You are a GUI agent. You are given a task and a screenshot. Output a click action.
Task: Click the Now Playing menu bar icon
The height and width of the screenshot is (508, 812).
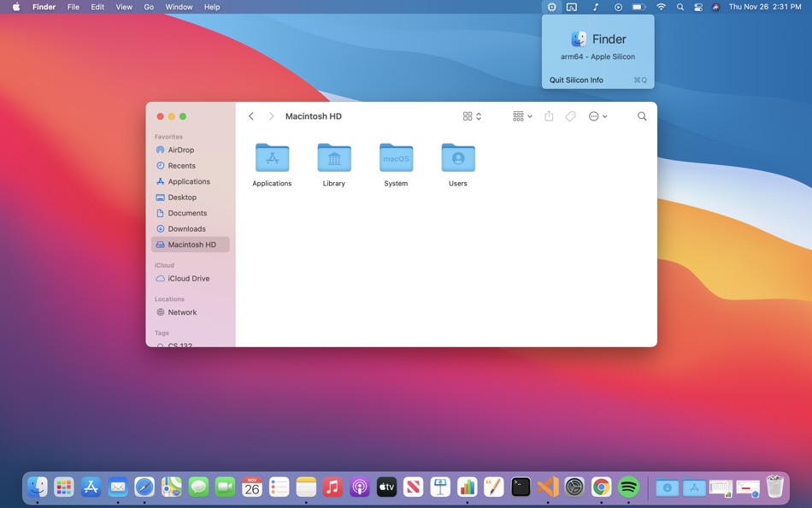(618, 7)
